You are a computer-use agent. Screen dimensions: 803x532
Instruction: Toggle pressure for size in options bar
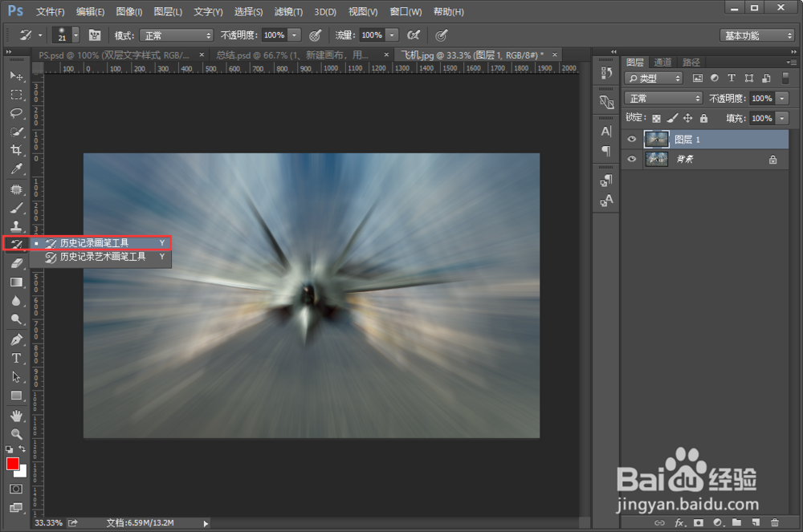point(442,35)
